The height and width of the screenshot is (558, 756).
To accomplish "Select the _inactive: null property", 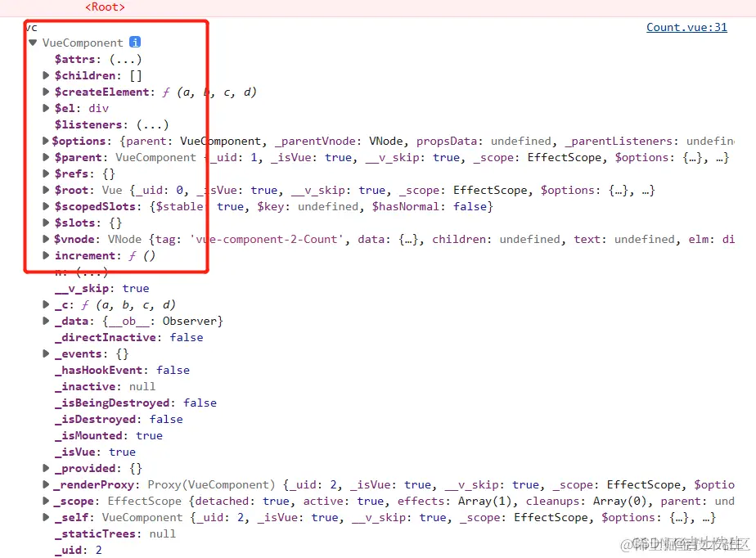I will [105, 387].
